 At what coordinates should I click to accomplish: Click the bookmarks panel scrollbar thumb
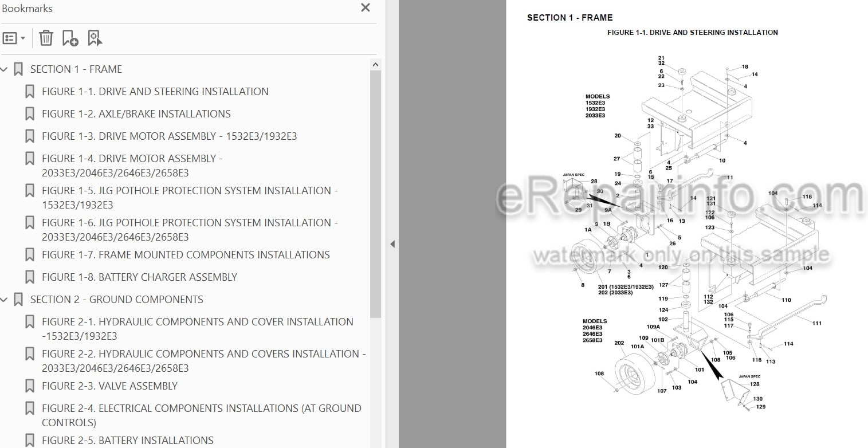point(375,194)
